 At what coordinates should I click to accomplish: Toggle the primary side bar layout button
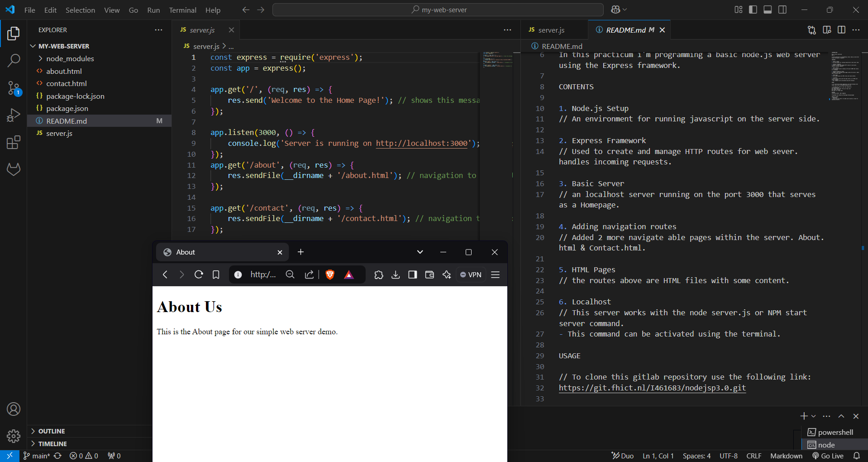pos(753,10)
